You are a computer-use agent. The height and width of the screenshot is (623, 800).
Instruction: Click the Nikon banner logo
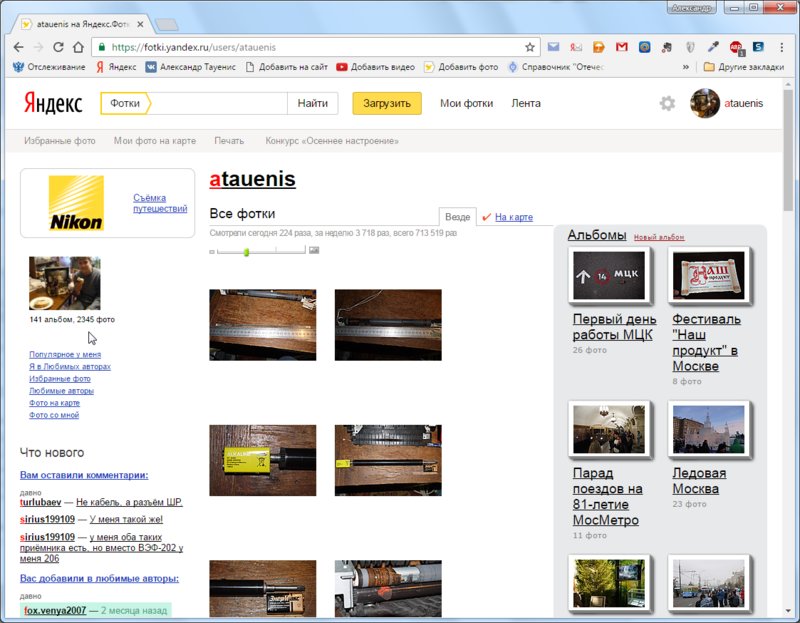tap(76, 203)
